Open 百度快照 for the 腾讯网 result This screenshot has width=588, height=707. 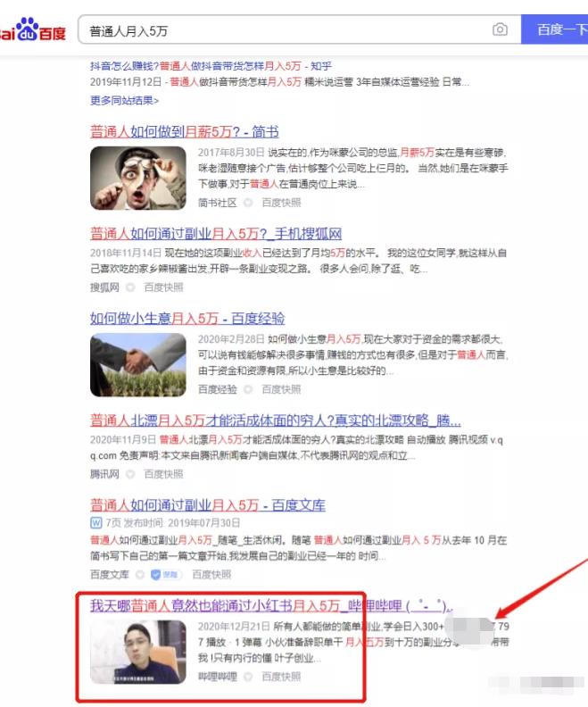(x=163, y=474)
